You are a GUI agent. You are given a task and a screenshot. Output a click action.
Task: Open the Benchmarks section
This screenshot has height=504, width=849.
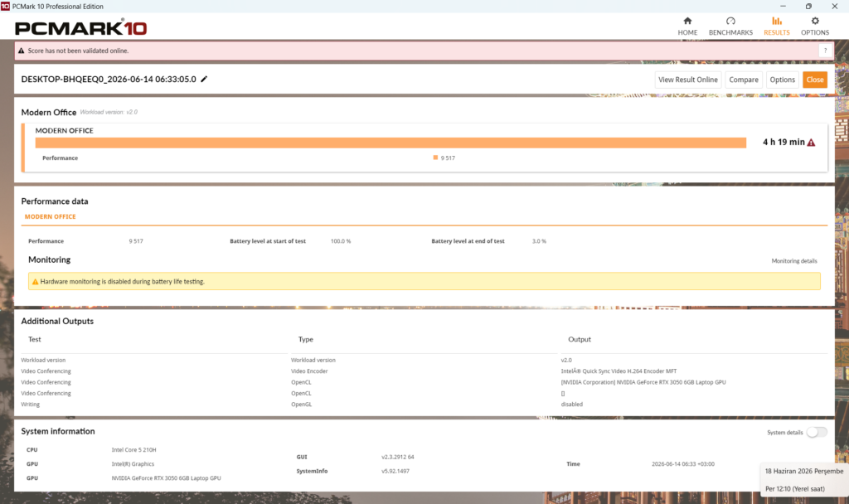pos(730,26)
